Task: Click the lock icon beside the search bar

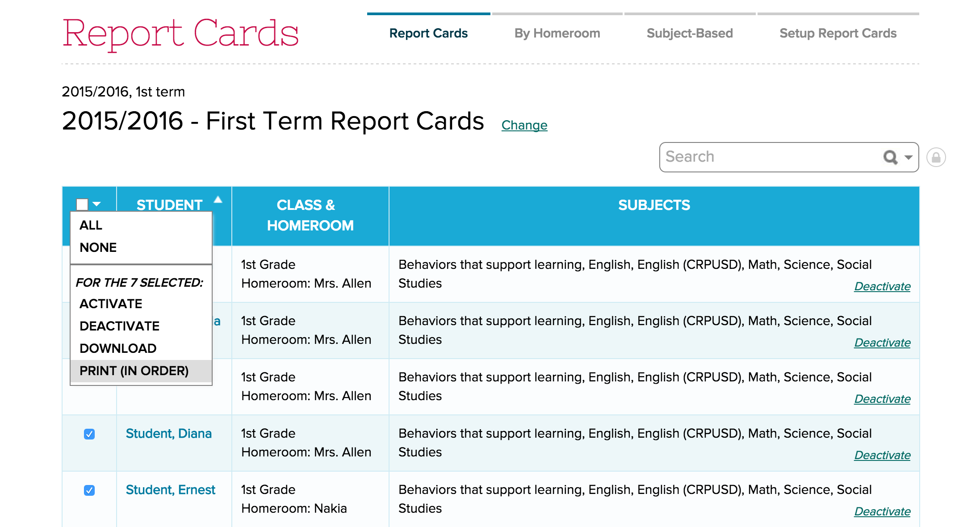Action: point(937,157)
